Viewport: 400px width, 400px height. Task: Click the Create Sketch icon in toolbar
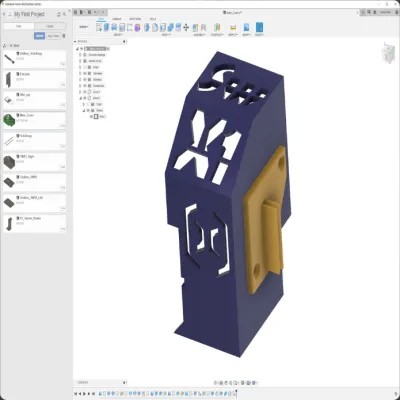[99, 27]
